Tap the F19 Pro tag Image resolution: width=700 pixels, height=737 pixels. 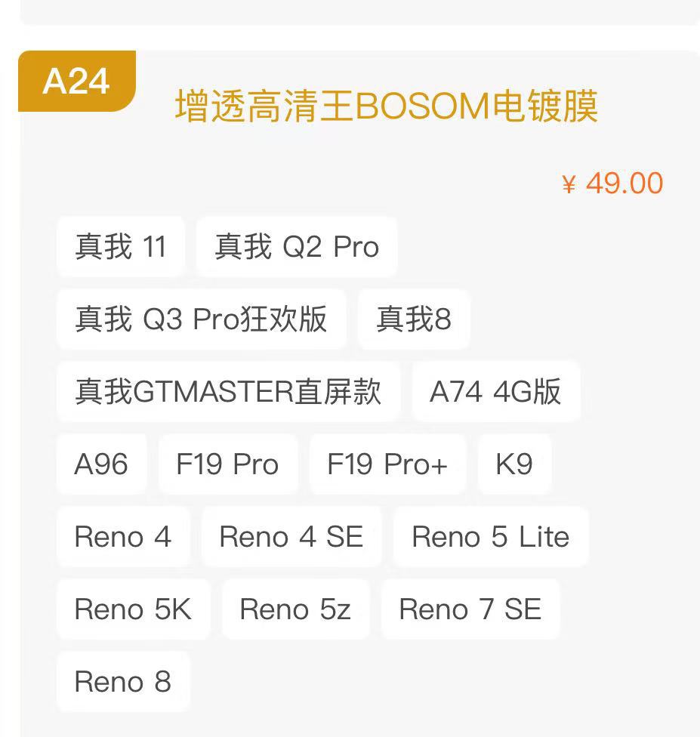tap(227, 464)
